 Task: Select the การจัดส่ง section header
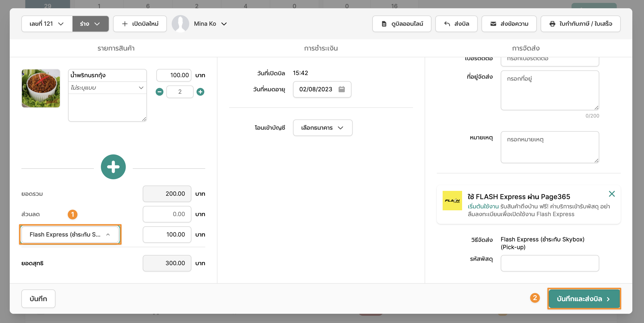526,48
